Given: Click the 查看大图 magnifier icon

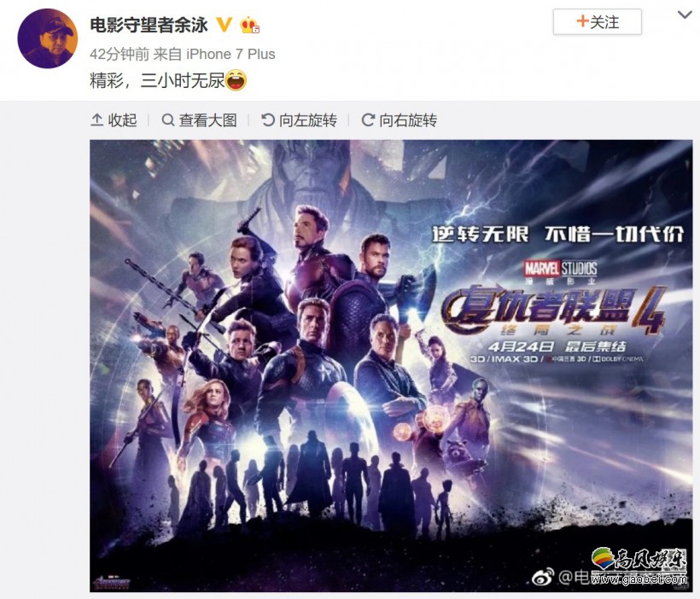Looking at the screenshot, I should point(168,120).
